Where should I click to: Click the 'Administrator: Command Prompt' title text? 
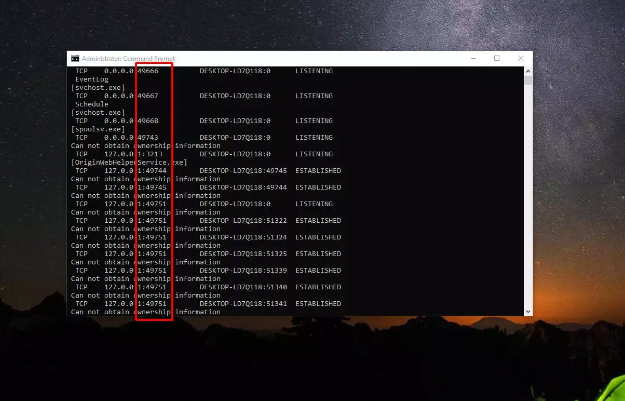128,59
